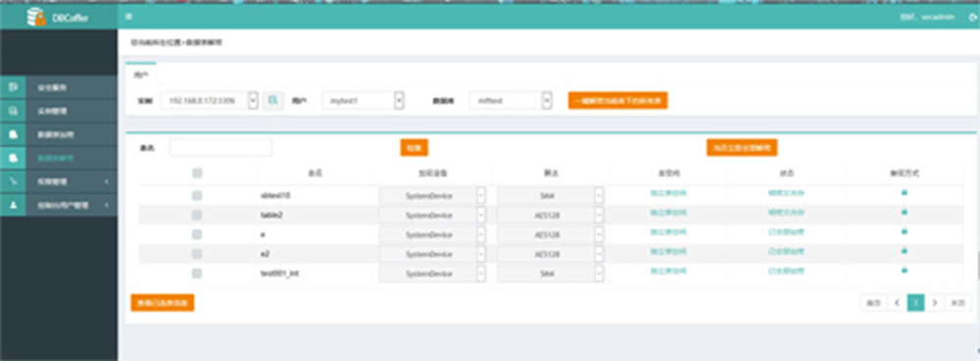Image resolution: width=980 pixels, height=361 pixels.
Task: Open the SystemDevice dropdown in the table2 row
Action: pos(432,215)
